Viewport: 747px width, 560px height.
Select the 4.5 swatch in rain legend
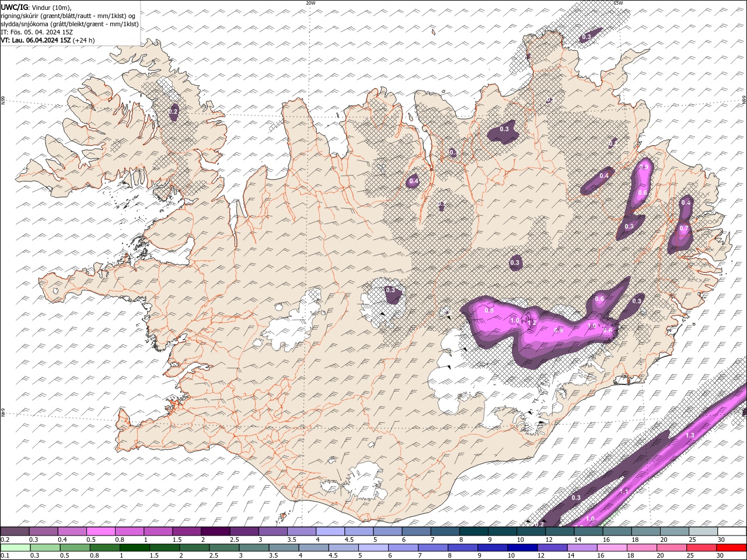pyautogui.click(x=343, y=548)
